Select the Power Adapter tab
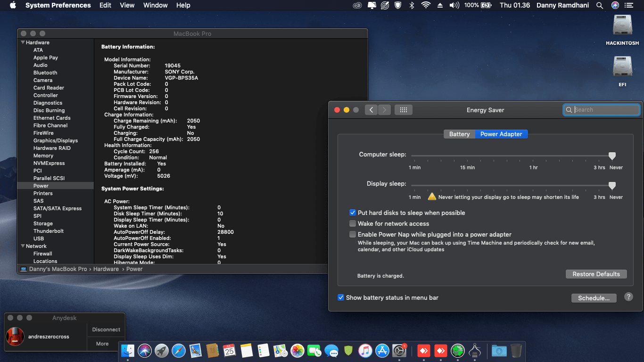Viewport: 644px width, 362px height. 501,134
